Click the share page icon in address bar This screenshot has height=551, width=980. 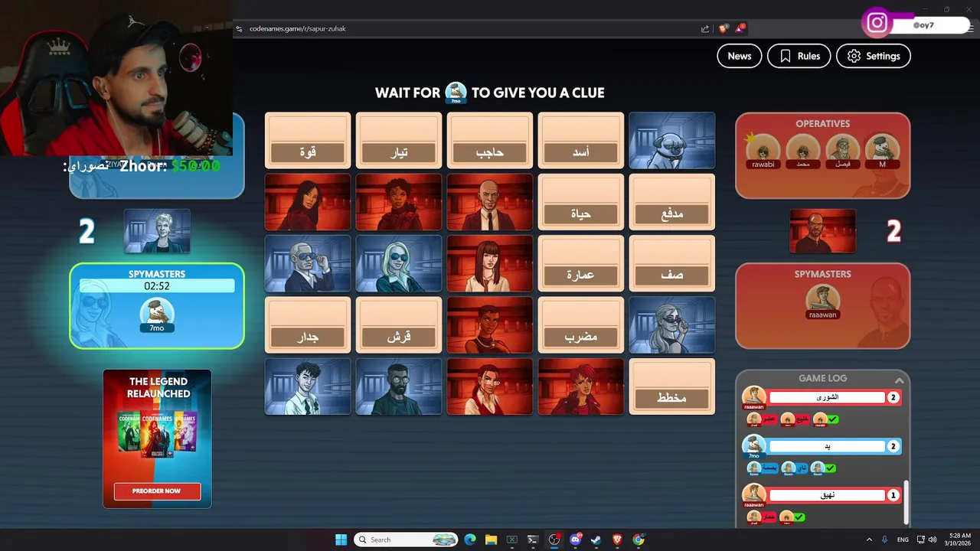coord(705,28)
